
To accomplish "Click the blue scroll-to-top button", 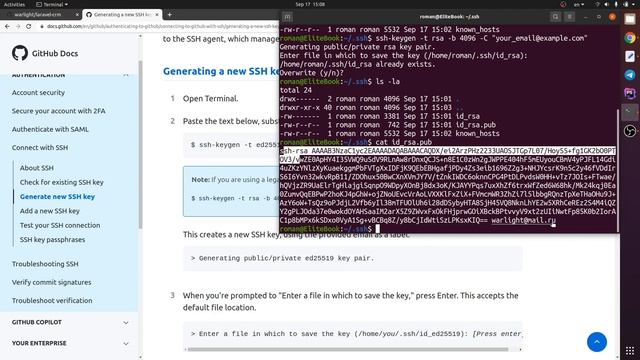I will coord(597,342).
